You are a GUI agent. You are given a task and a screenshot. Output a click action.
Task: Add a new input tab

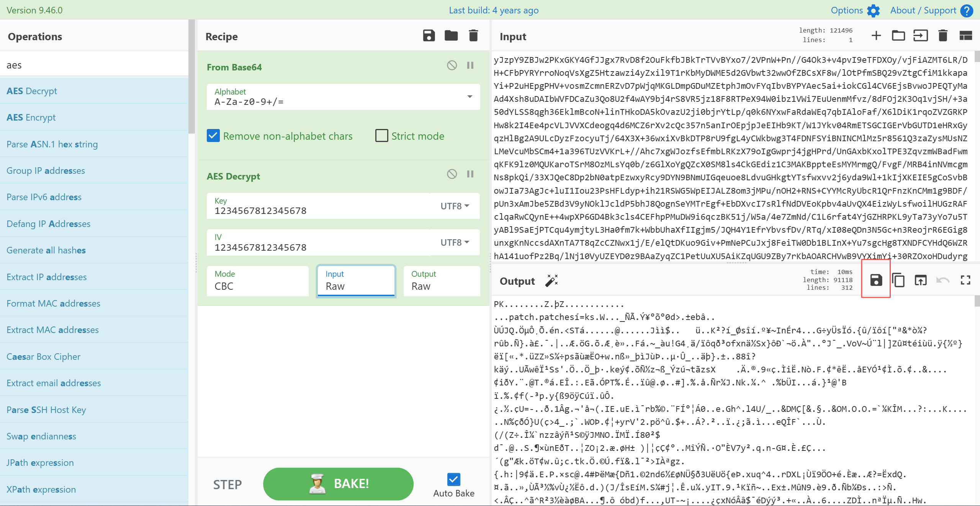tap(876, 36)
